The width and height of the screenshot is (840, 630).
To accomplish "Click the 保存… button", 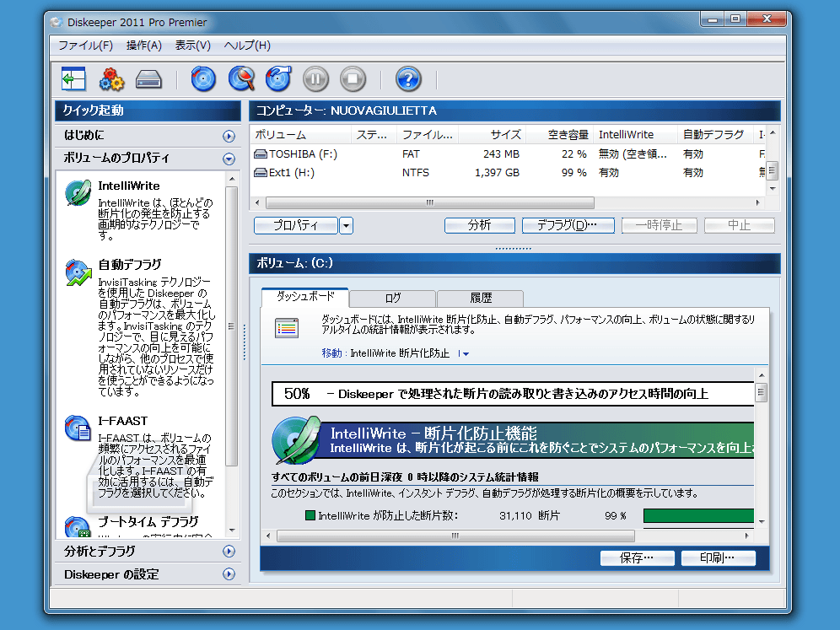I will [x=637, y=558].
